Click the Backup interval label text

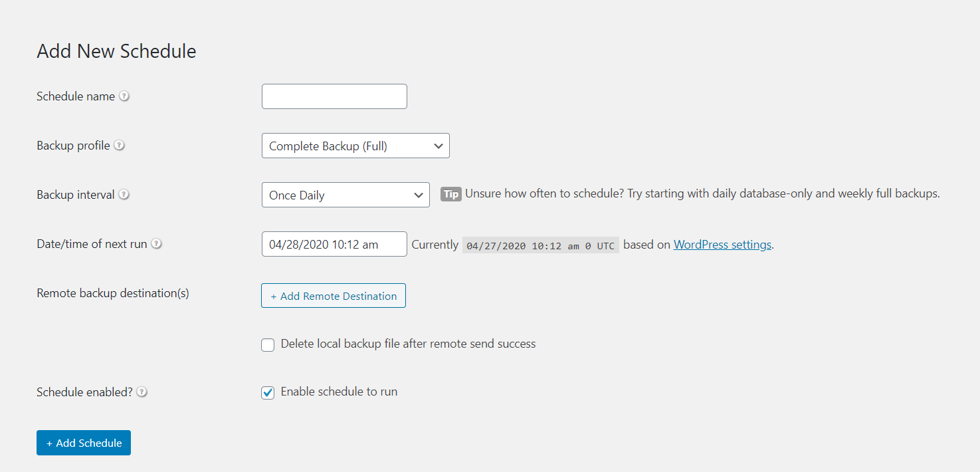pyautogui.click(x=76, y=195)
